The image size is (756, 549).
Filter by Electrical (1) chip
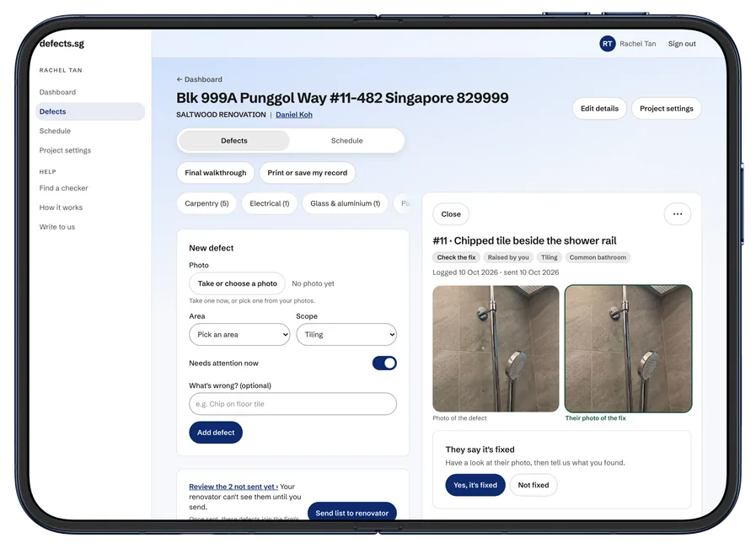[x=270, y=203]
